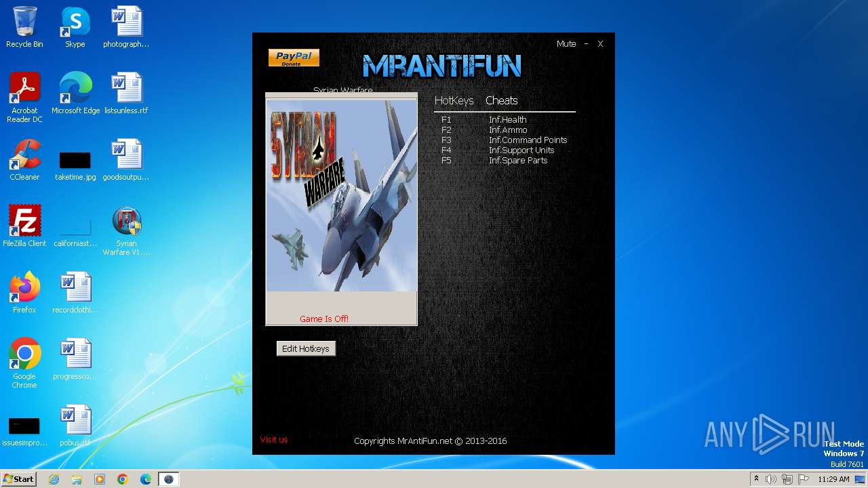Click the PayPal Donate button
This screenshot has height=488, width=868.
pyautogui.click(x=294, y=58)
